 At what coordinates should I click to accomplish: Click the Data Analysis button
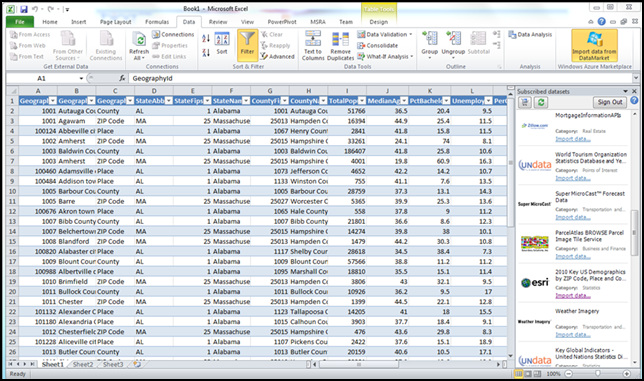pyautogui.click(x=530, y=34)
